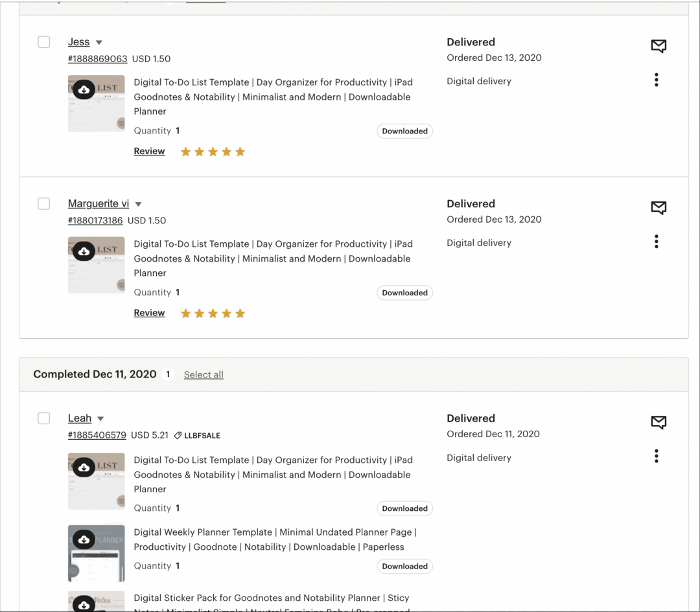700x612 pixels.
Task: Click download cloud icon on Jess's item
Action: click(84, 90)
